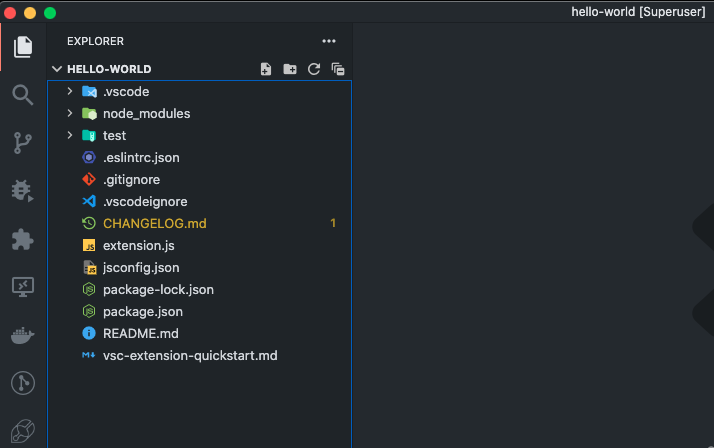Select the test folder name
This screenshot has width=714, height=448.
tap(114, 135)
